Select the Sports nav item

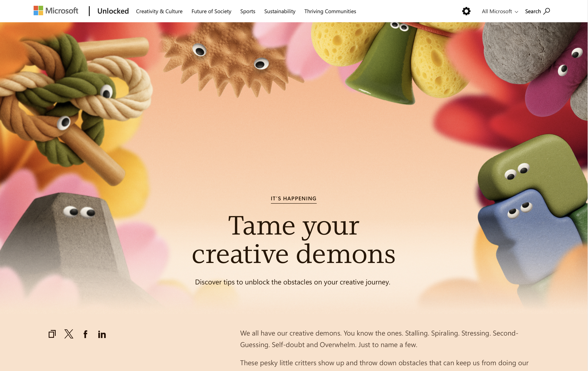248,11
